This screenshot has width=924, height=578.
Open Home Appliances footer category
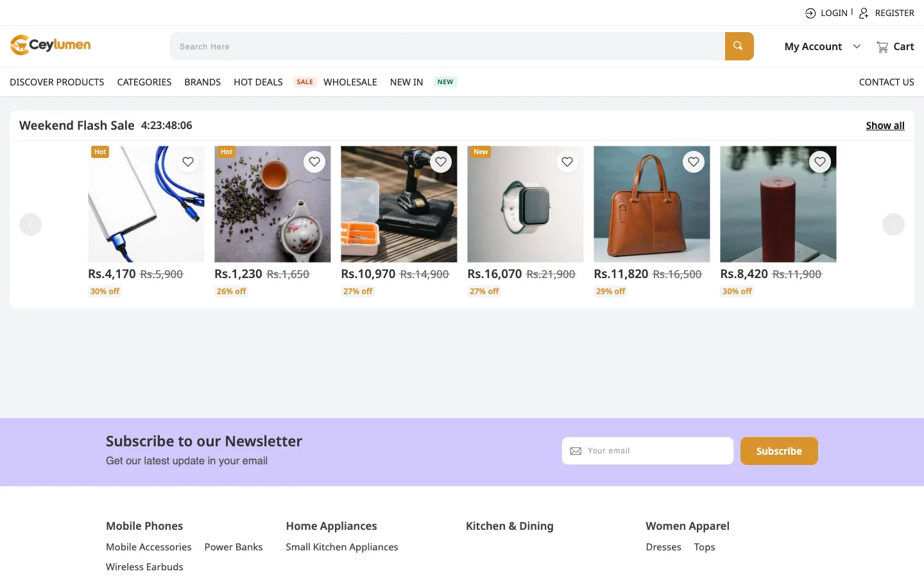click(x=331, y=526)
